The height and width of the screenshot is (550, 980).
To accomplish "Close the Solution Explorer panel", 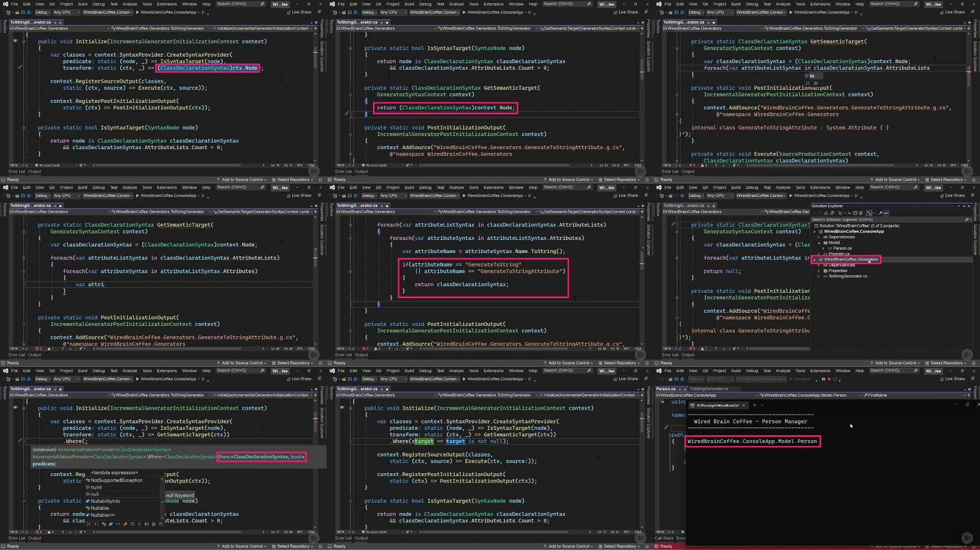I will pyautogui.click(x=969, y=206).
